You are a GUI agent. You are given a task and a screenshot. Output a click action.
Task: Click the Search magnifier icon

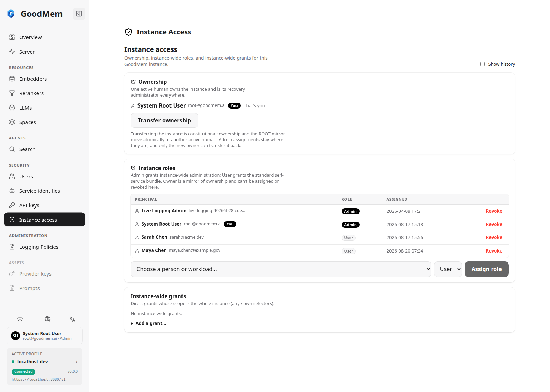coord(12,149)
